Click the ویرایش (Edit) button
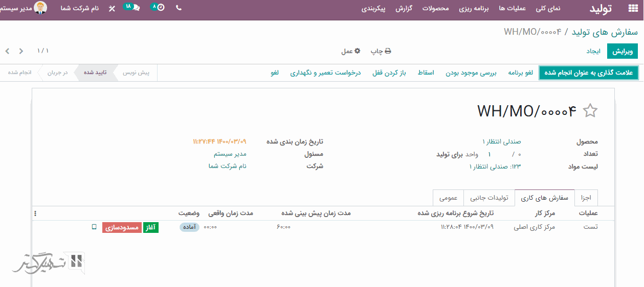The image size is (644, 287). click(623, 51)
